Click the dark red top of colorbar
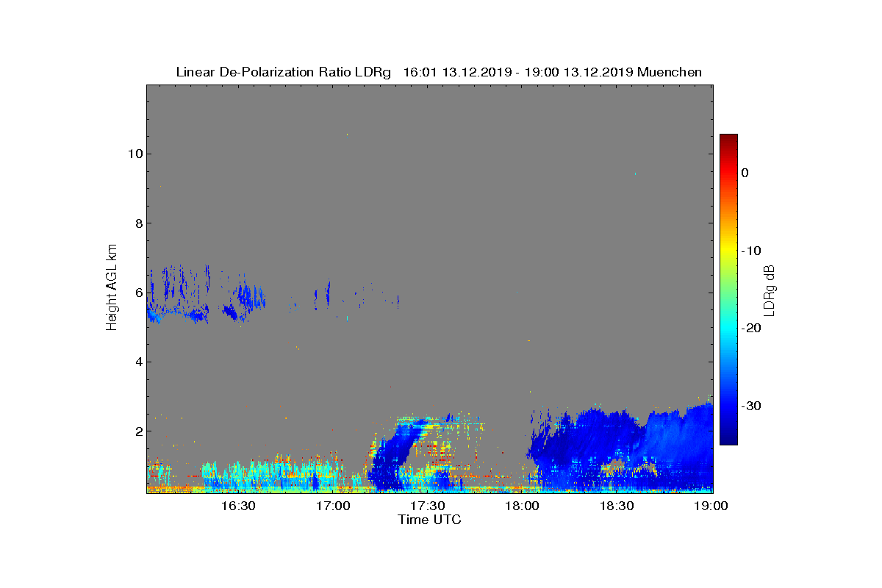The width and height of the screenshot is (882, 588). point(728,139)
